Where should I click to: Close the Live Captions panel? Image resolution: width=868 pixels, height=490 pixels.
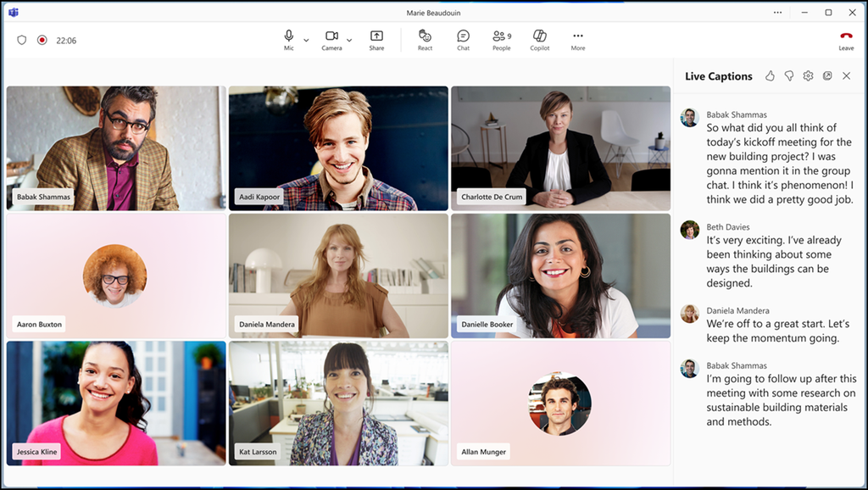[x=847, y=75]
